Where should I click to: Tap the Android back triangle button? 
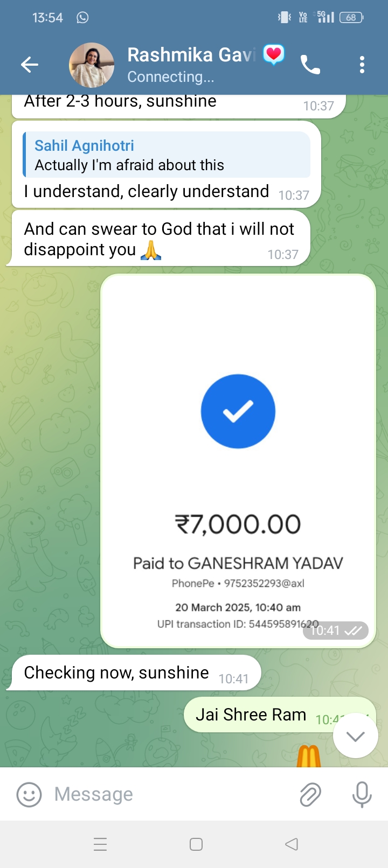[x=292, y=844]
